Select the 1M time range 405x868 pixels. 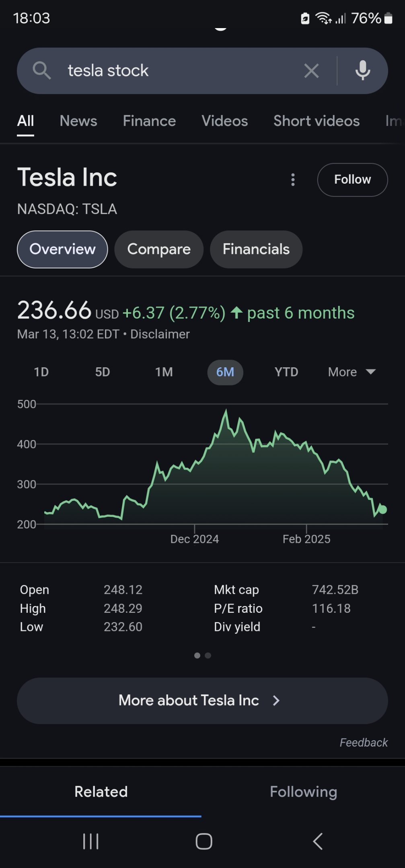coord(164,372)
